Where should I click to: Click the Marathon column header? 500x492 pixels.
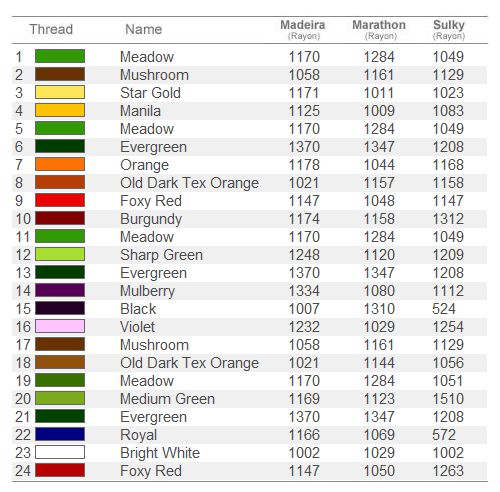379,29
